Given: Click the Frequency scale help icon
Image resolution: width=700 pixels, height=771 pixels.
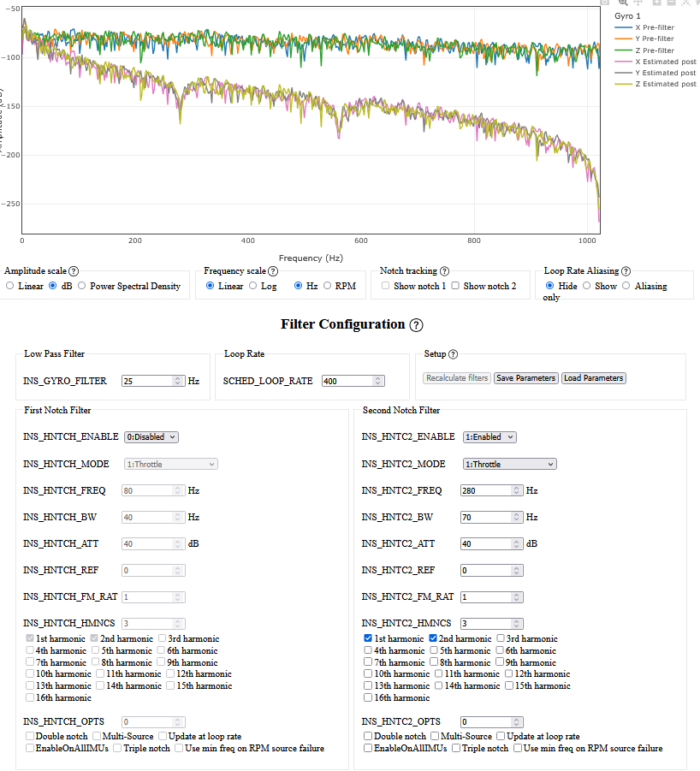Looking at the screenshot, I should point(273,270).
